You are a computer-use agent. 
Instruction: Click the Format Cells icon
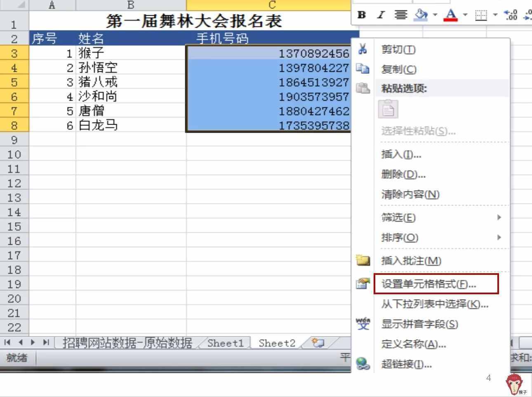coord(363,284)
